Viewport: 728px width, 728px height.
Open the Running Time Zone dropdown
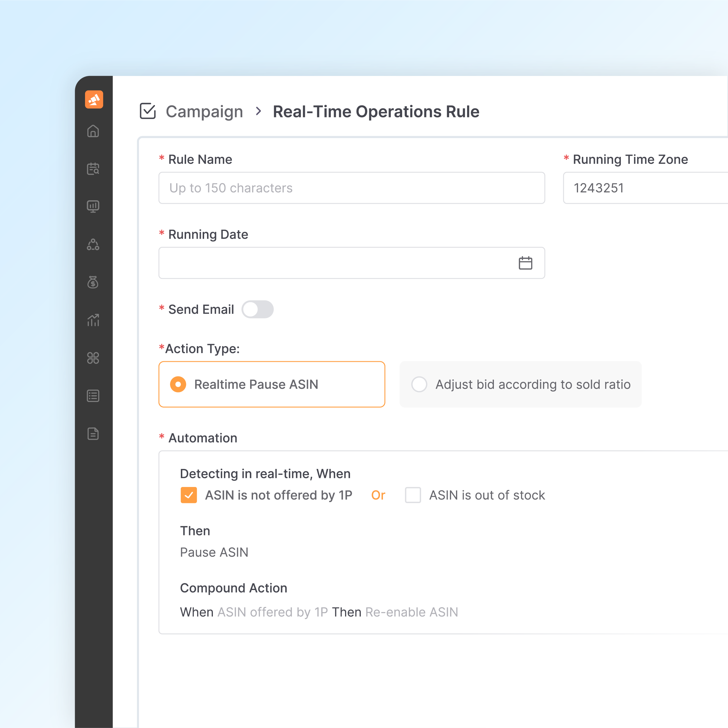(x=645, y=188)
